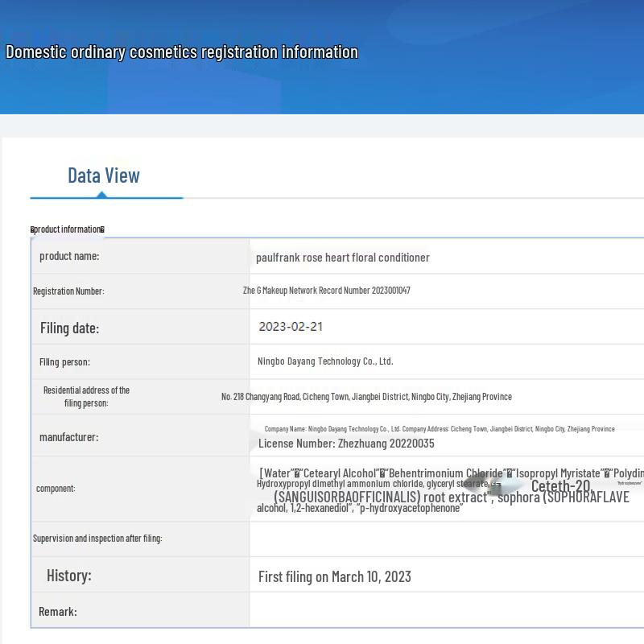The width and height of the screenshot is (644, 644).
Task: Click the paulfrank rose heart floral conditioner name
Action: click(342, 258)
